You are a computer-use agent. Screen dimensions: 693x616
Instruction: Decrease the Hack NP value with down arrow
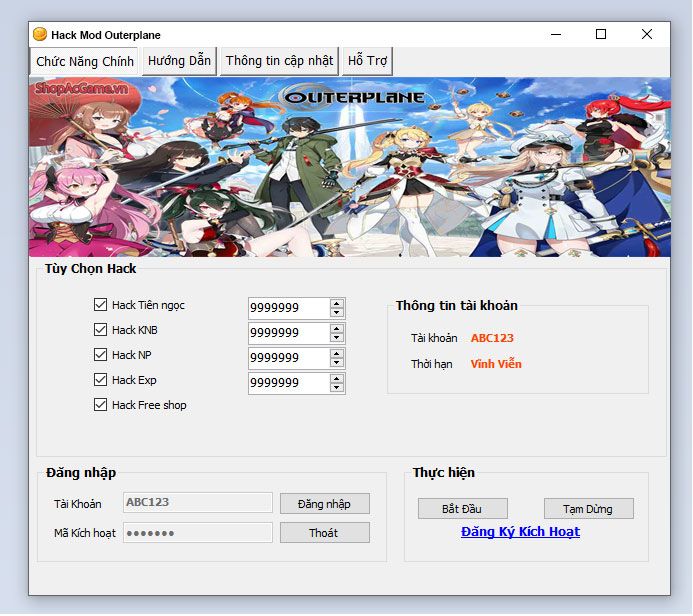(337, 363)
